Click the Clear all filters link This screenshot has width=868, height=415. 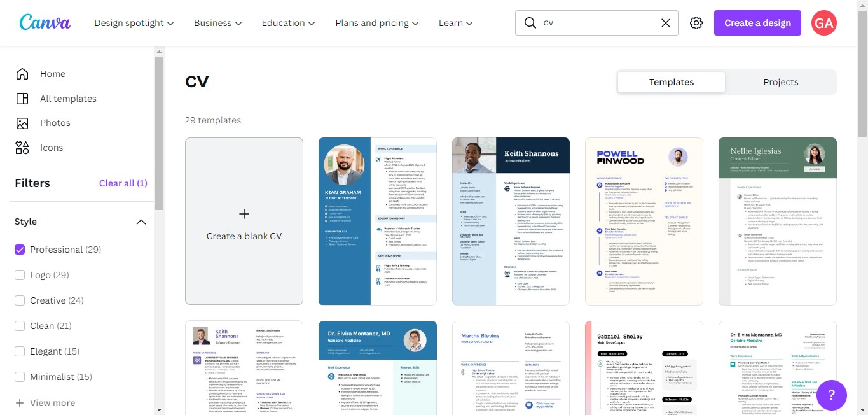pyautogui.click(x=123, y=183)
